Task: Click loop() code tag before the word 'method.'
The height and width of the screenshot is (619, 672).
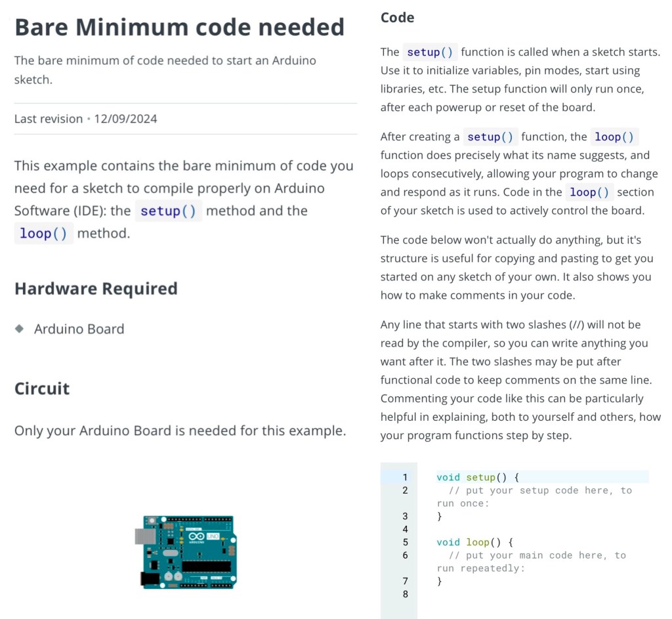Action: click(43, 233)
